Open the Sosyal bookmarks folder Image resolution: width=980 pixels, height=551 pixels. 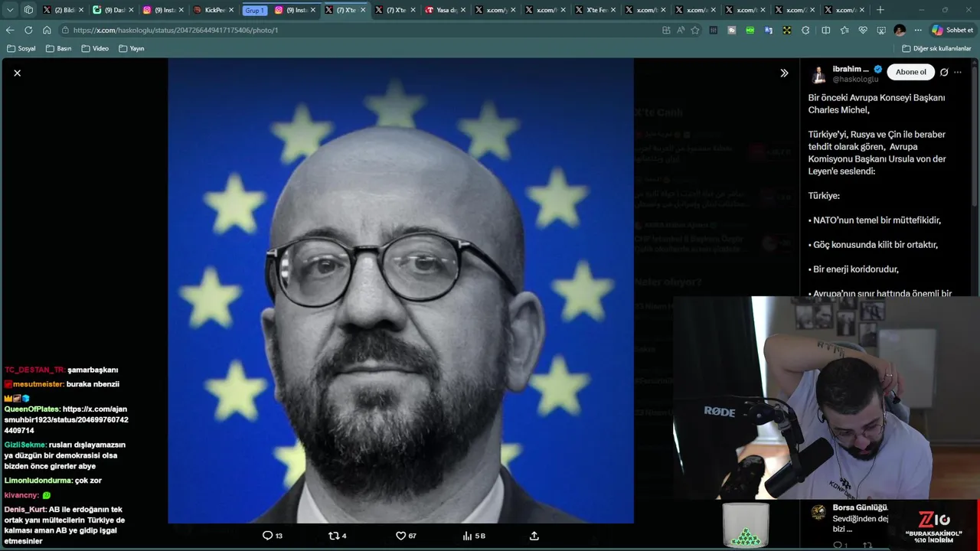[21, 48]
